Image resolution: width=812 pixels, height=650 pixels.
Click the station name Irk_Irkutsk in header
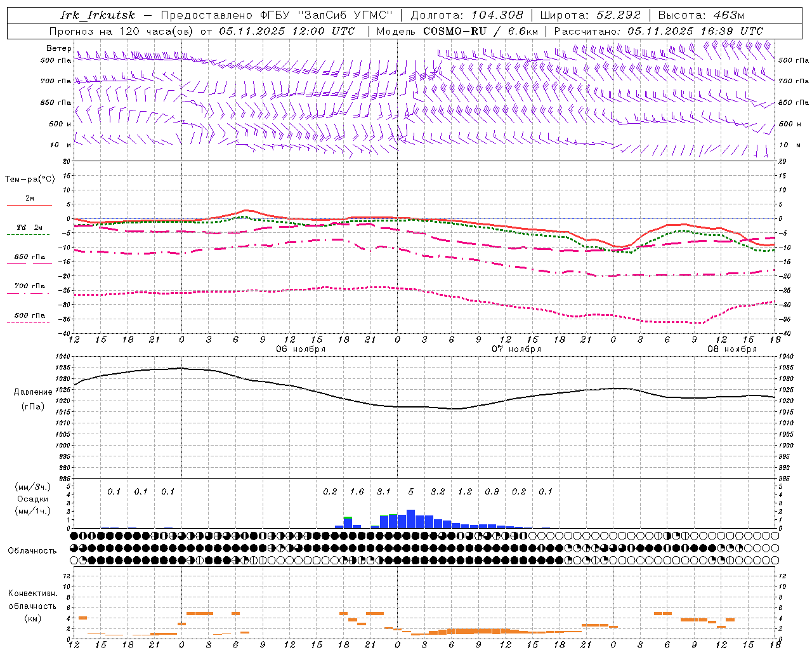98,15
